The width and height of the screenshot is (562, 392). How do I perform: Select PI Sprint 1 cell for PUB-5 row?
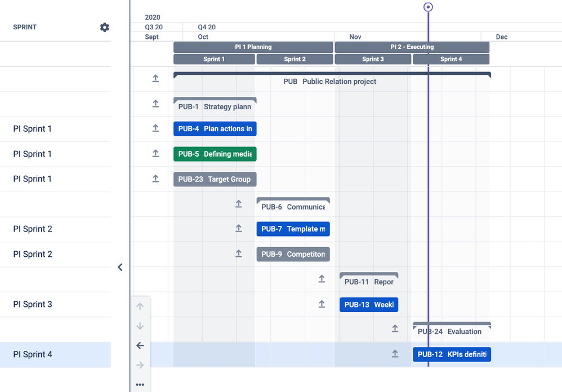tap(55, 154)
